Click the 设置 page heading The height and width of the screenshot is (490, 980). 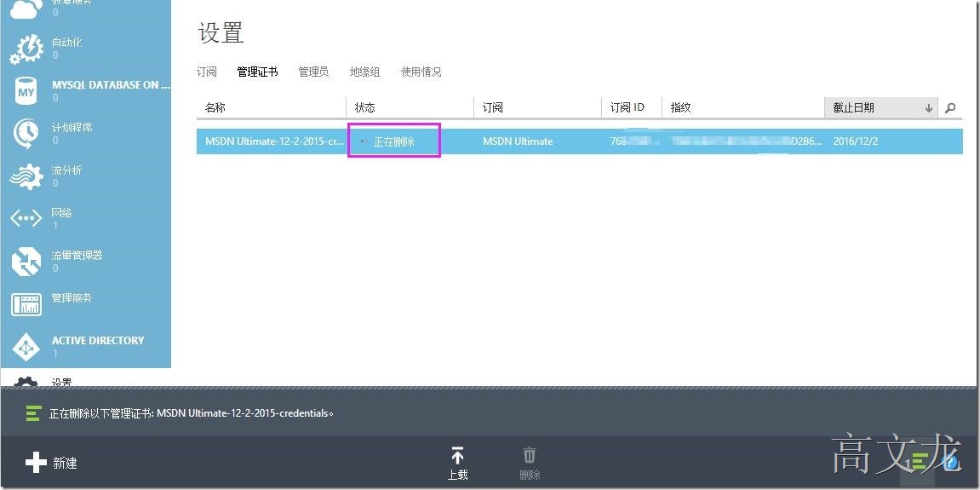(x=221, y=32)
